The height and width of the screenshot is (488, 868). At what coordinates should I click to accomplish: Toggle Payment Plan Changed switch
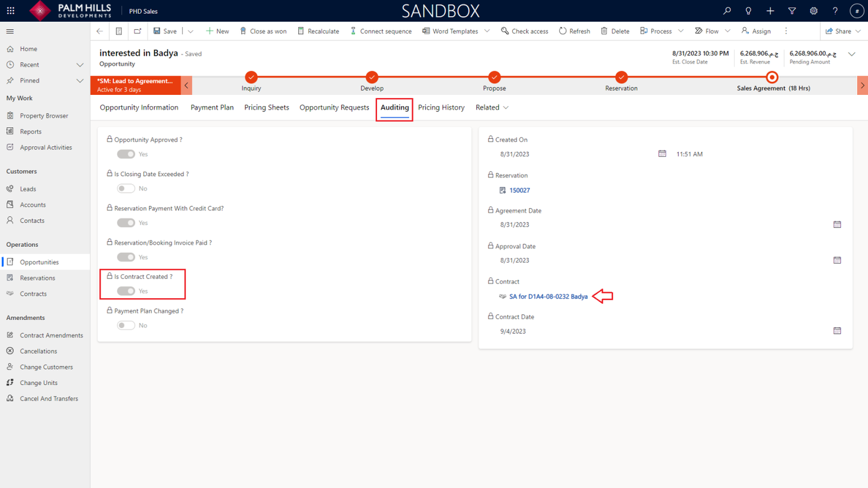tap(126, 326)
